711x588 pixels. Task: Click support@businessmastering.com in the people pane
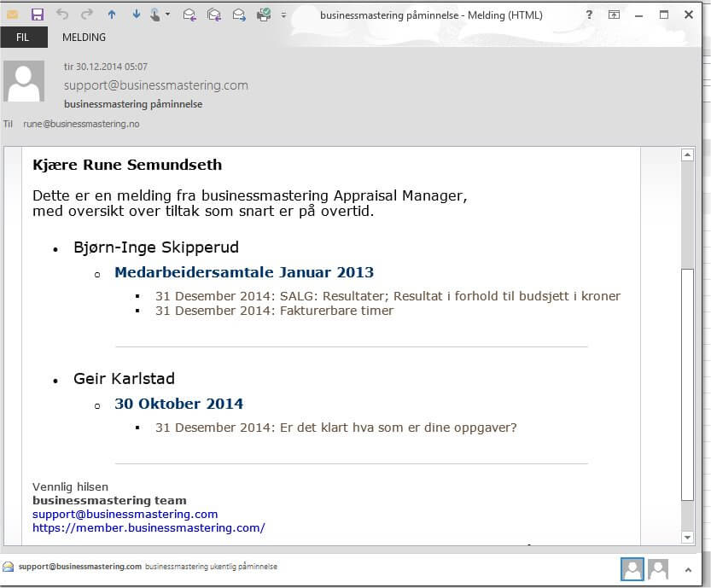click(80, 567)
